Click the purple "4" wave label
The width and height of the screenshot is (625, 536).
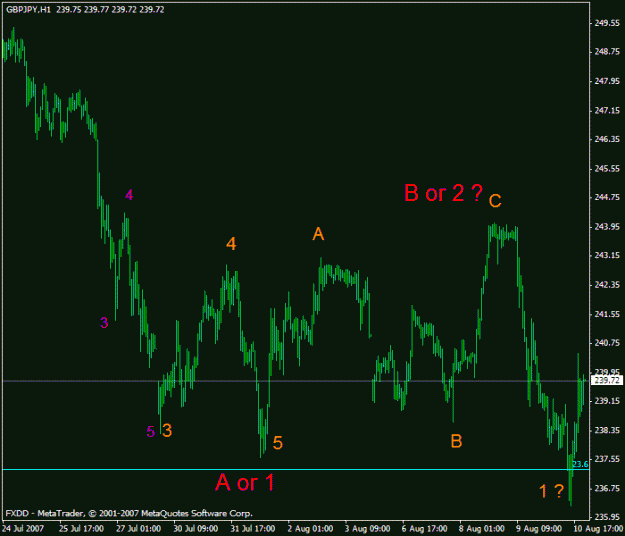pos(129,195)
